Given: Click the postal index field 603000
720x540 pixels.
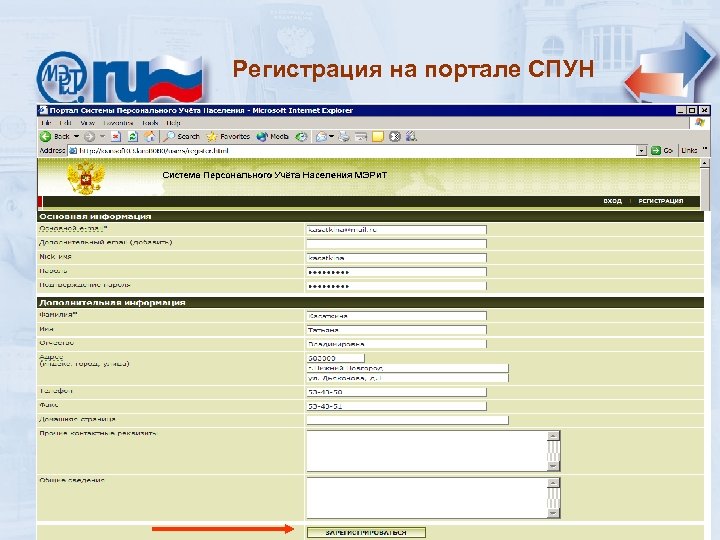Looking at the screenshot, I should pyautogui.click(x=336, y=358).
